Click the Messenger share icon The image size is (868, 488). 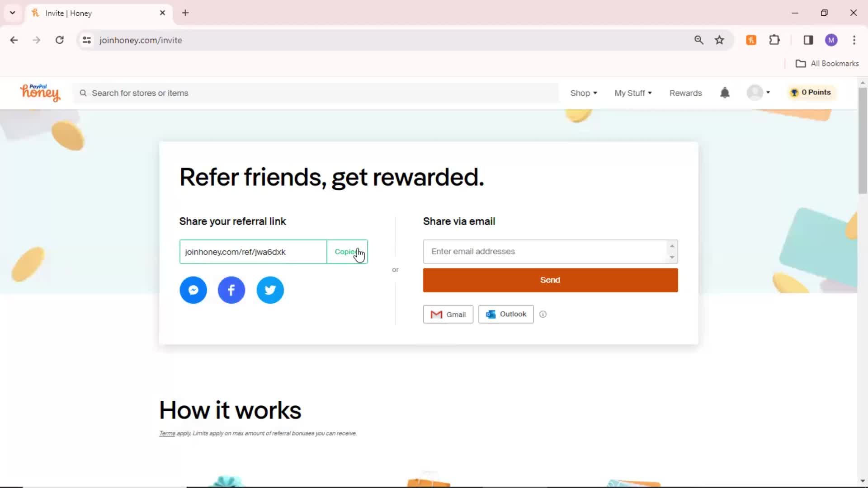pos(193,290)
